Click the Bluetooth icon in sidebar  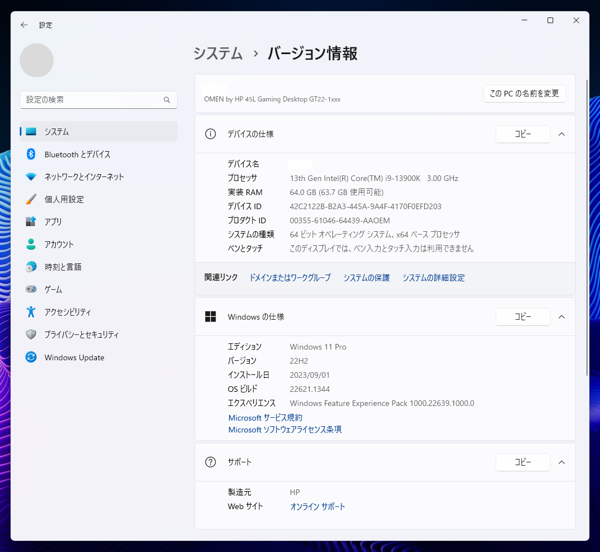click(x=31, y=154)
